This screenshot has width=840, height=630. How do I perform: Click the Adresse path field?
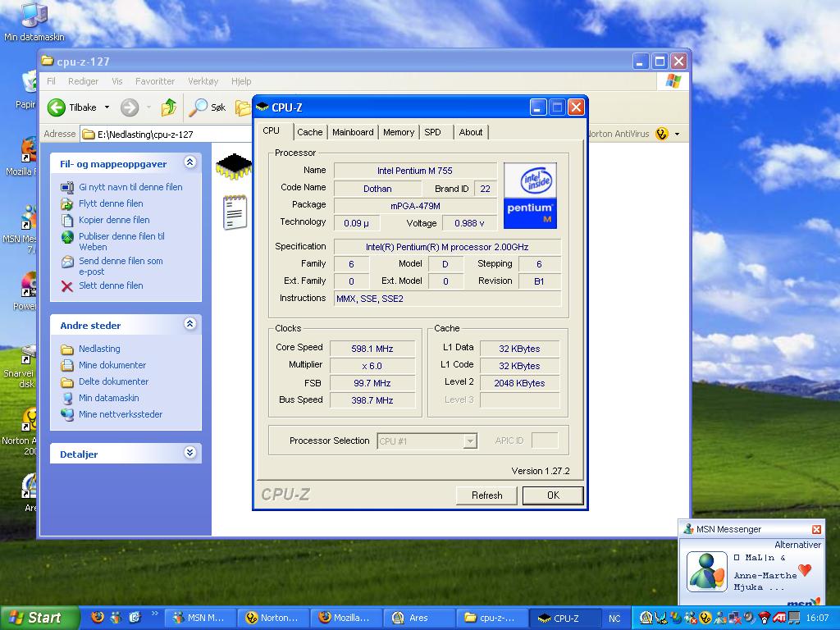(x=166, y=135)
